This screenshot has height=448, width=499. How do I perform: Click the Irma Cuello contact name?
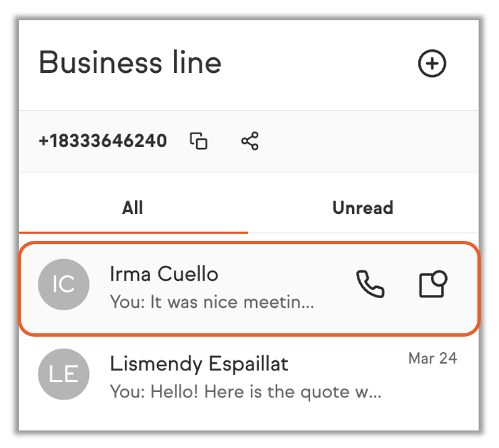(164, 274)
